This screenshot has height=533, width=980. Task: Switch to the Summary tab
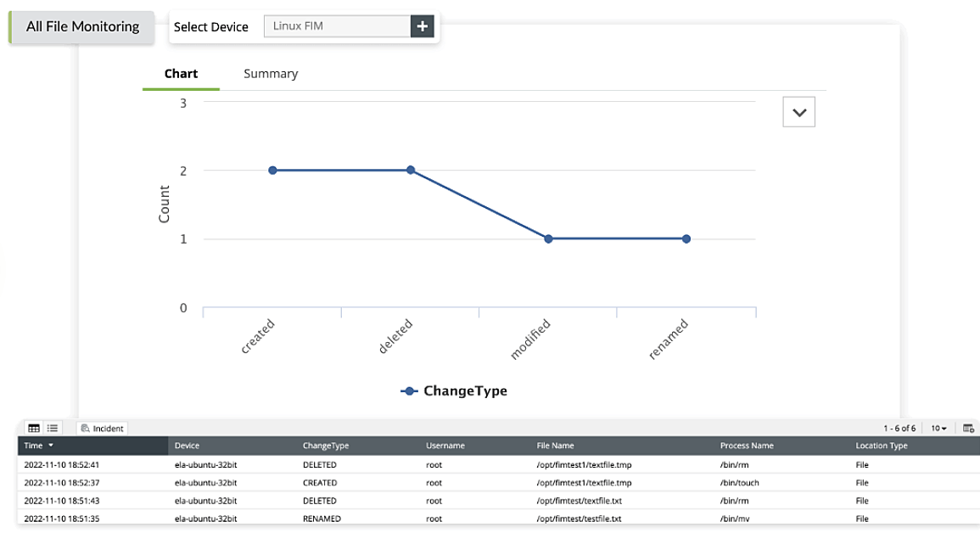point(271,73)
